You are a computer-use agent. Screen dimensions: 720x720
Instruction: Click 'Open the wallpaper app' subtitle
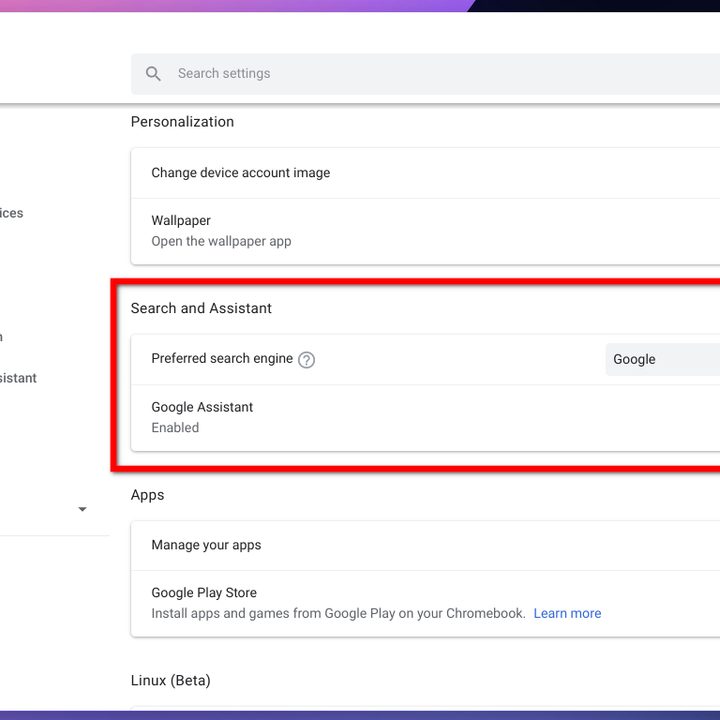click(221, 241)
